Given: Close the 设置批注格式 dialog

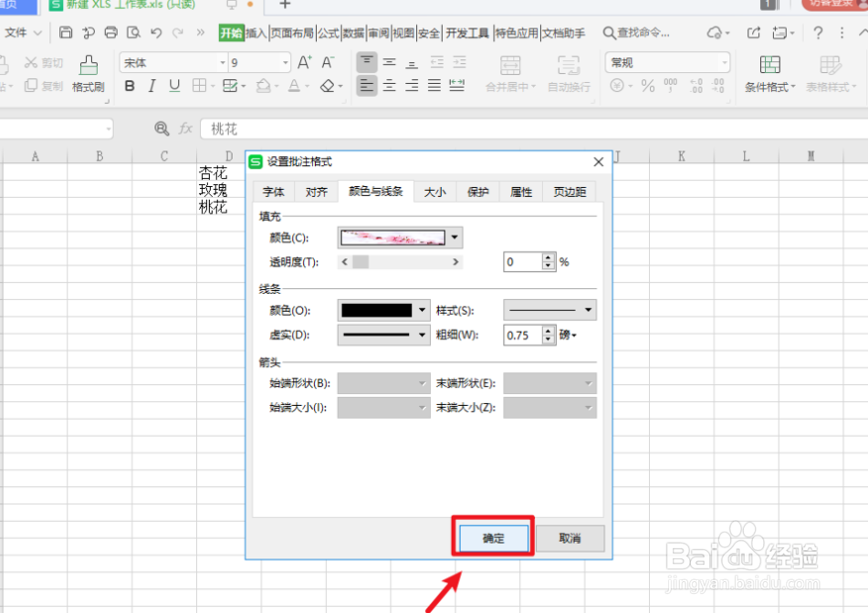Looking at the screenshot, I should coord(599,161).
